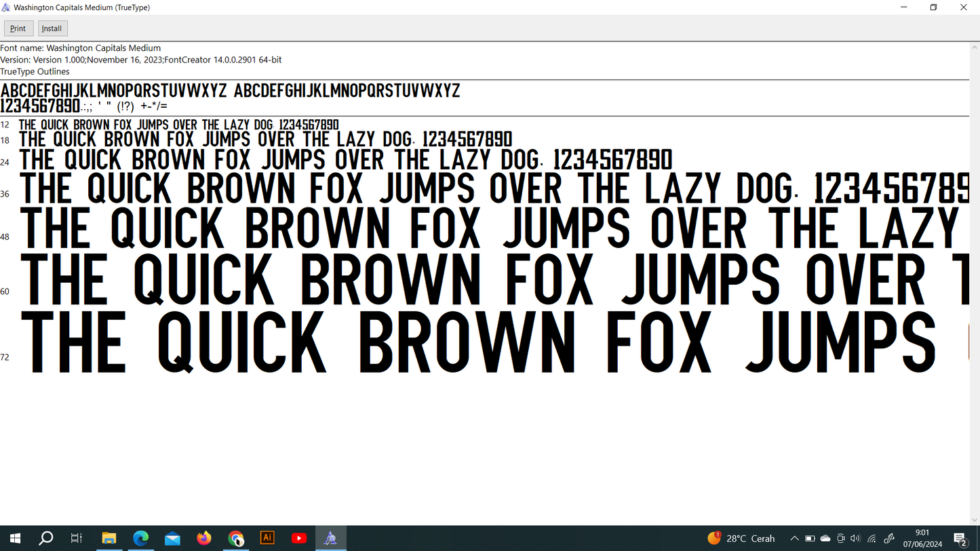Open OneDrive cloud icon in tray
The height and width of the screenshot is (551, 980).
coord(825,538)
